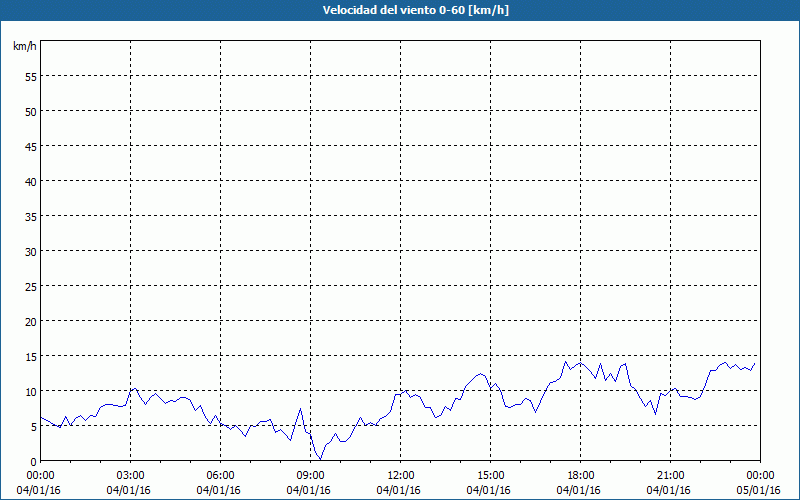Select the 06:00 time axis label

click(220, 476)
